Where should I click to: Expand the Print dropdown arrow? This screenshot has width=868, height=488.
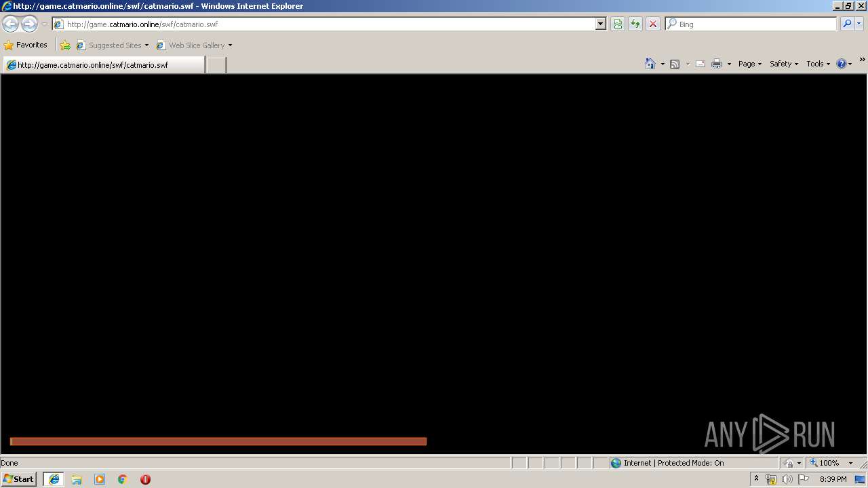(x=729, y=64)
